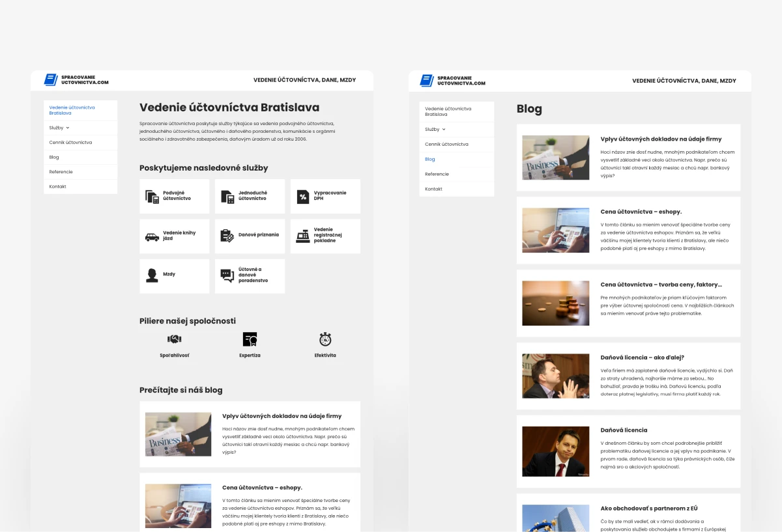782x532 pixels.
Task: Click tablet thumbnail on left page blog section
Action: pos(178,505)
